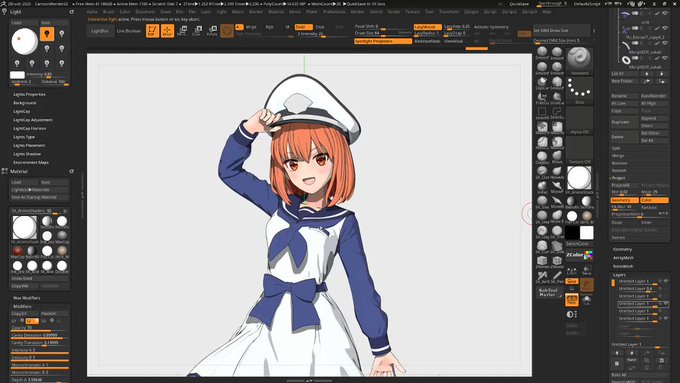Screen dimensions: 680x383
Task: Select the SelectLasso brush
Action: pyautogui.click(x=557, y=113)
